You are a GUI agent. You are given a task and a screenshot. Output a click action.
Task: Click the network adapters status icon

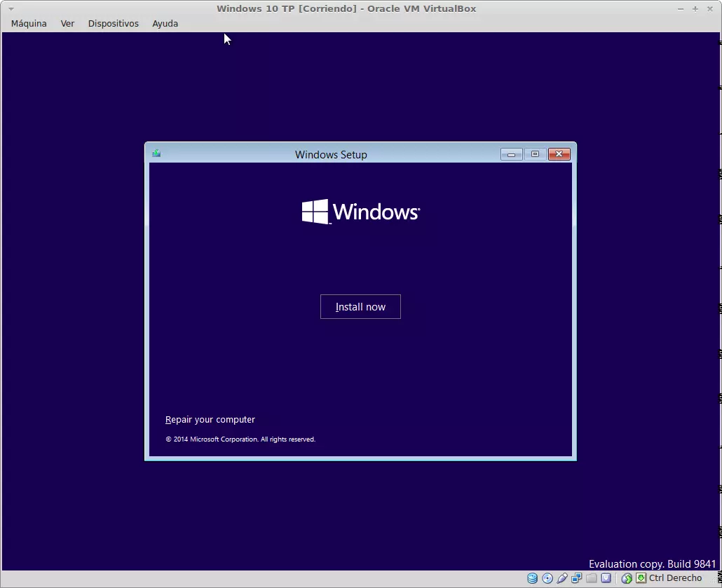577,578
